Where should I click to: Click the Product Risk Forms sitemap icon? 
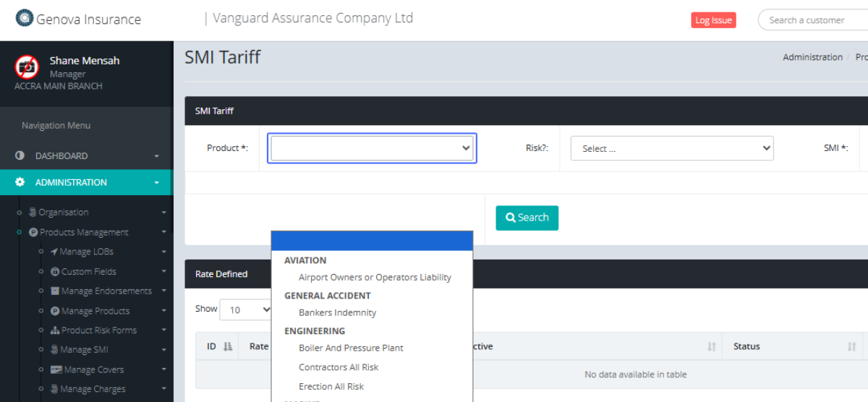pyautogui.click(x=55, y=330)
